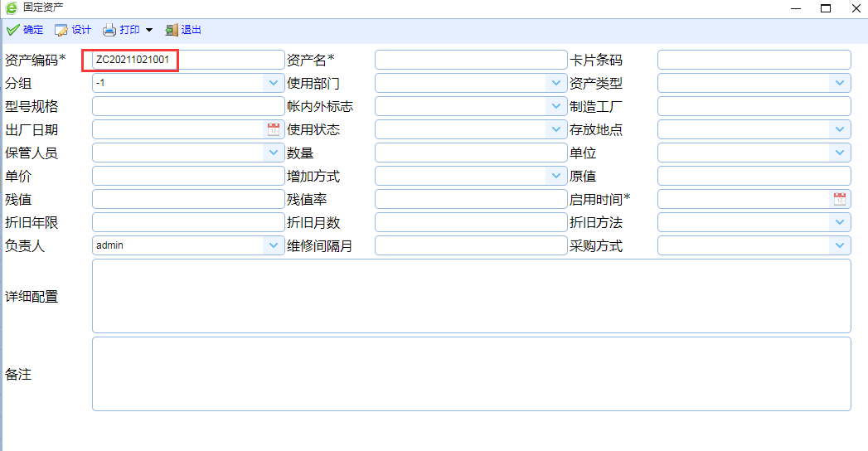Expand the 负责人 dropdown showing admin

[274, 245]
